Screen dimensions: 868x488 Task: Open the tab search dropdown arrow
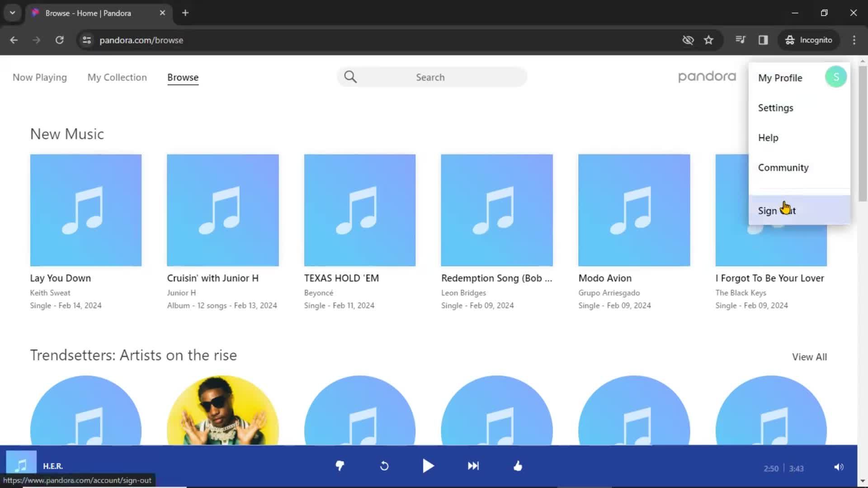click(13, 13)
